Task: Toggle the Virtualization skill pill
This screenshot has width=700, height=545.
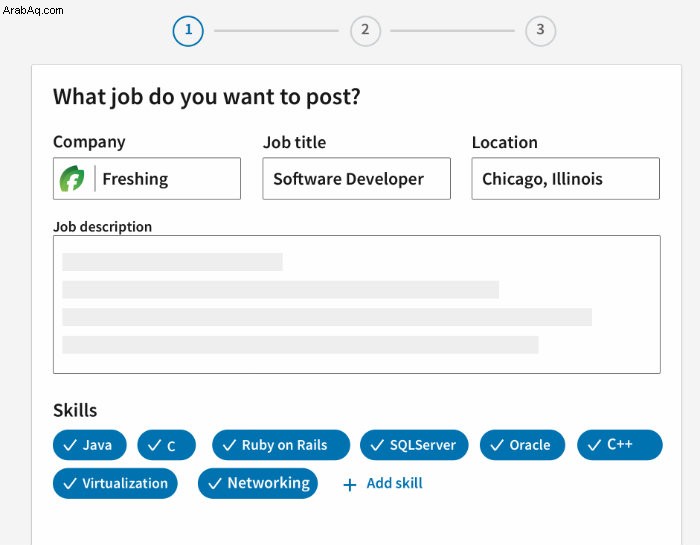Action: [115, 483]
